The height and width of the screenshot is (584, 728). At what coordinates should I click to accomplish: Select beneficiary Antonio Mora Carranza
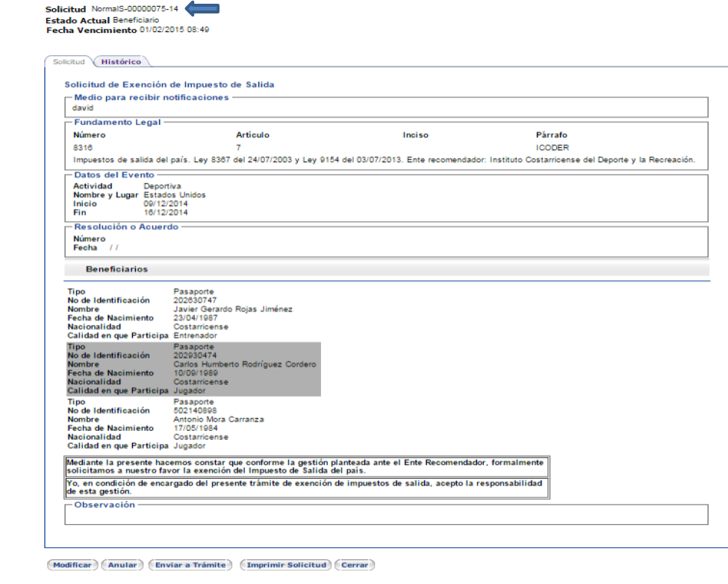(218, 420)
